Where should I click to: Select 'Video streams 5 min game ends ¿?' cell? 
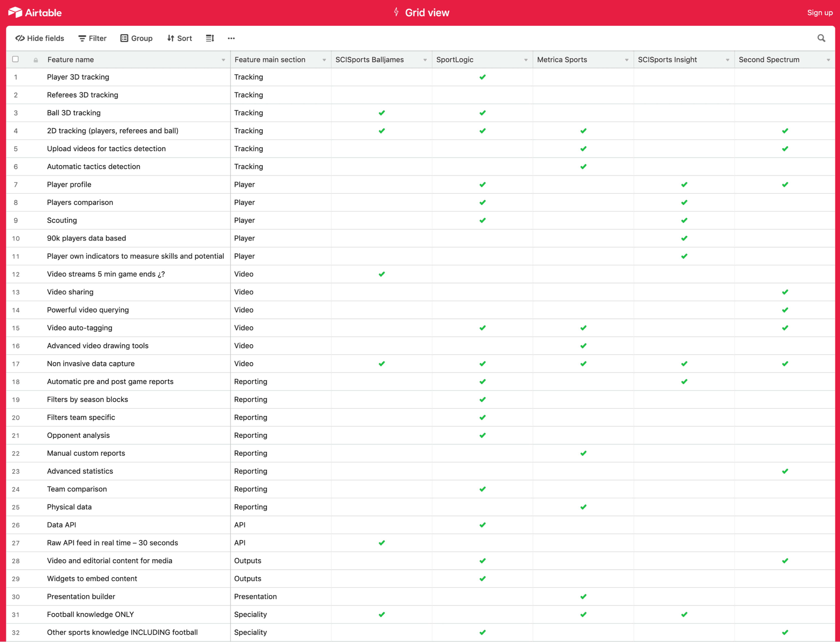tap(137, 274)
